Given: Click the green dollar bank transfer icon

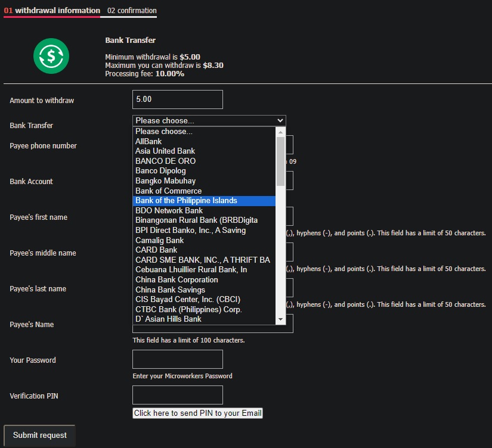Looking at the screenshot, I should click(x=51, y=56).
